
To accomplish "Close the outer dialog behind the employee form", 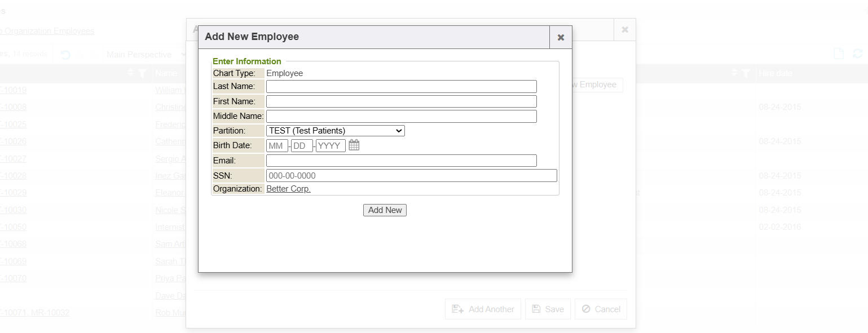I will coord(624,29).
